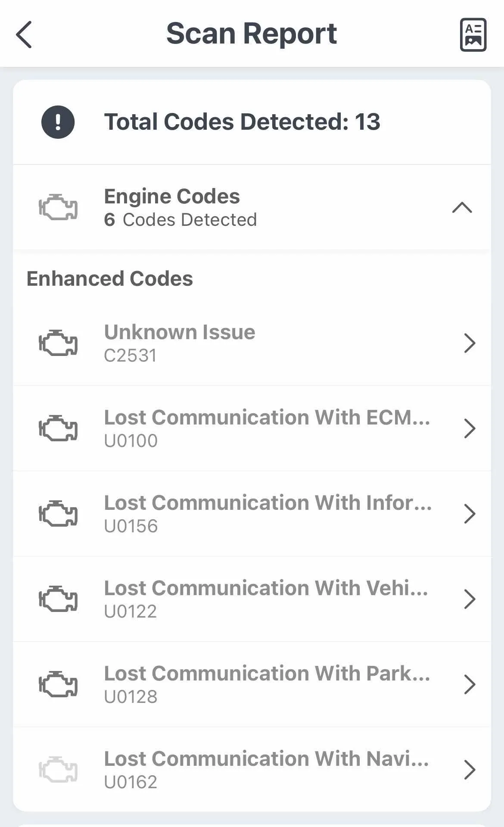Open details chevron for code U0156

[x=470, y=514]
